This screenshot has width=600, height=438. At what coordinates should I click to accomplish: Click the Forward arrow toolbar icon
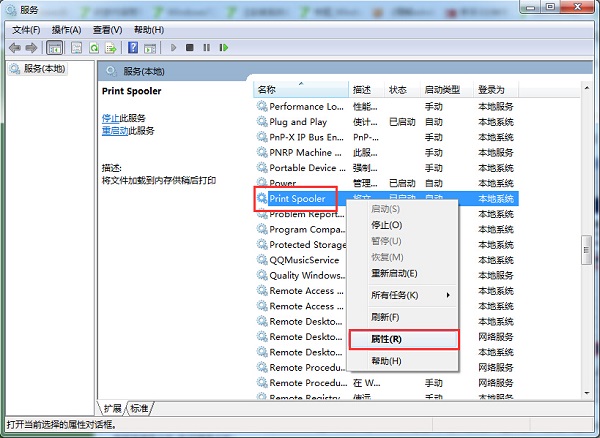coord(31,47)
